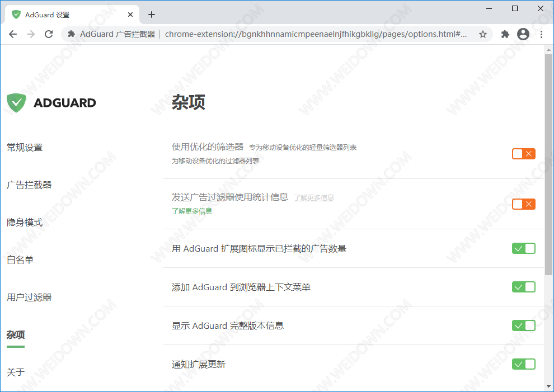The height and width of the screenshot is (392, 554).
Task: Toggle off 通知扩展更新
Action: pyautogui.click(x=524, y=363)
